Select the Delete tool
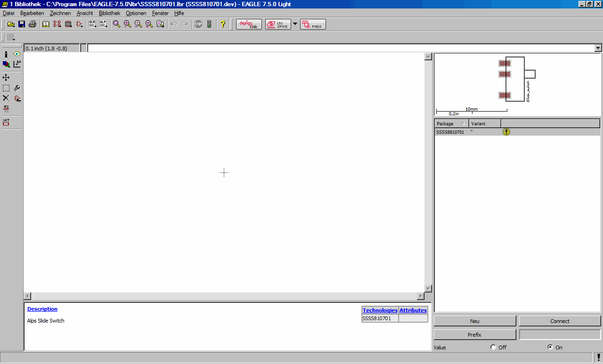Image resolution: width=603 pixels, height=364 pixels. (x=6, y=98)
